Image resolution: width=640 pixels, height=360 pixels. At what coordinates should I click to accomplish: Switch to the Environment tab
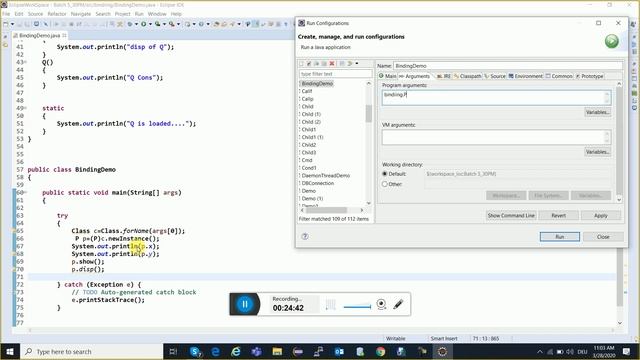(525, 76)
